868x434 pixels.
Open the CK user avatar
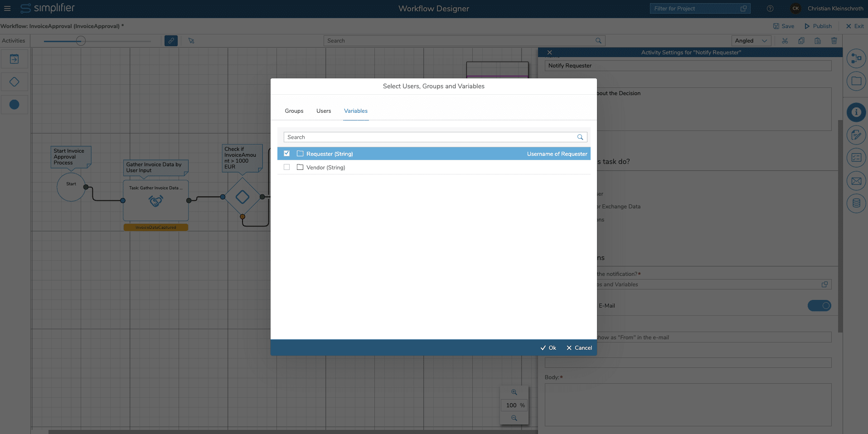(795, 9)
